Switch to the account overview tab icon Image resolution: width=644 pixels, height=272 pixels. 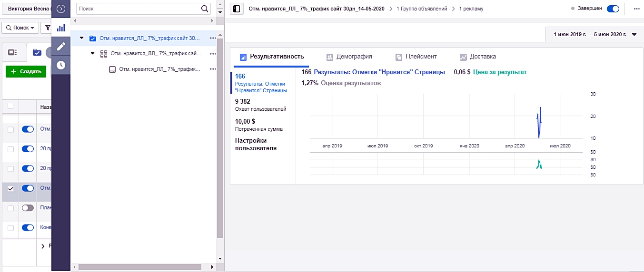click(13, 52)
